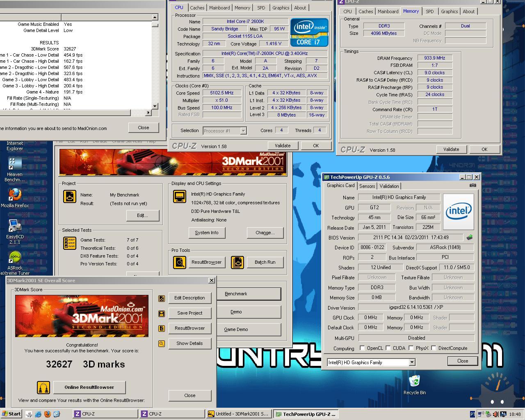Screen dimensions: 525x420
Task: Toggle the DirectCompute checkbox in GPU-Z
Action: 434,348
